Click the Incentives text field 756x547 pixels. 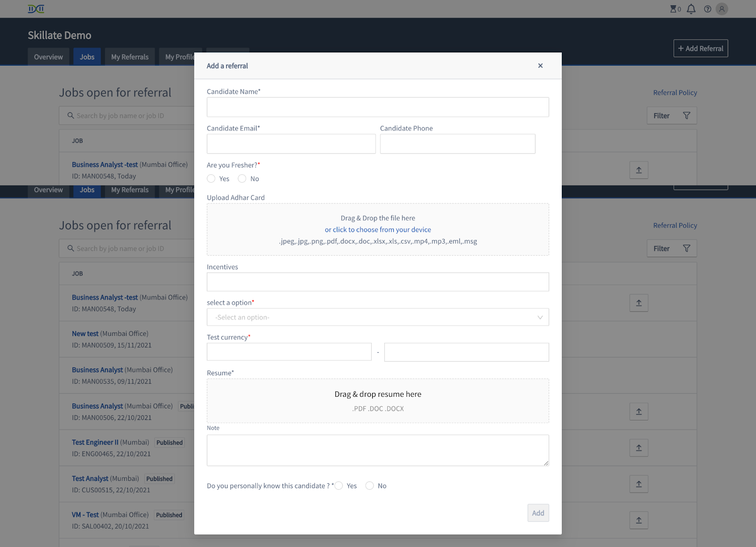coord(378,282)
